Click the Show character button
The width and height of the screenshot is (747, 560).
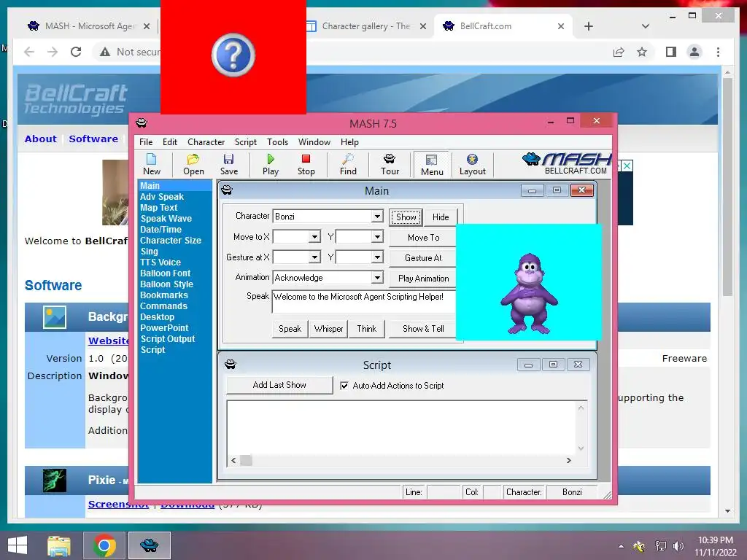406,217
